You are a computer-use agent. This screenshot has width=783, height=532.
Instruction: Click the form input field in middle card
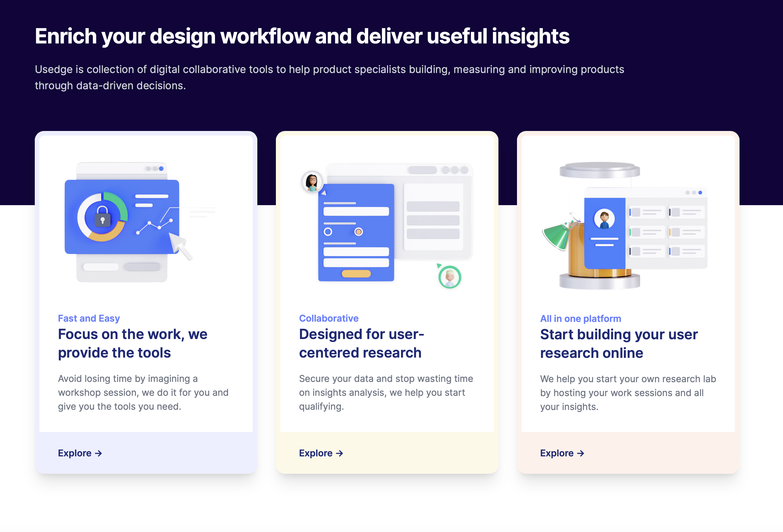[356, 211]
